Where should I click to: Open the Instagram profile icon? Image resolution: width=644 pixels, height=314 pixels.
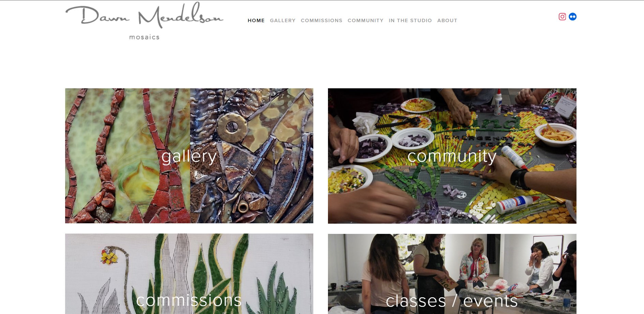[x=562, y=17]
